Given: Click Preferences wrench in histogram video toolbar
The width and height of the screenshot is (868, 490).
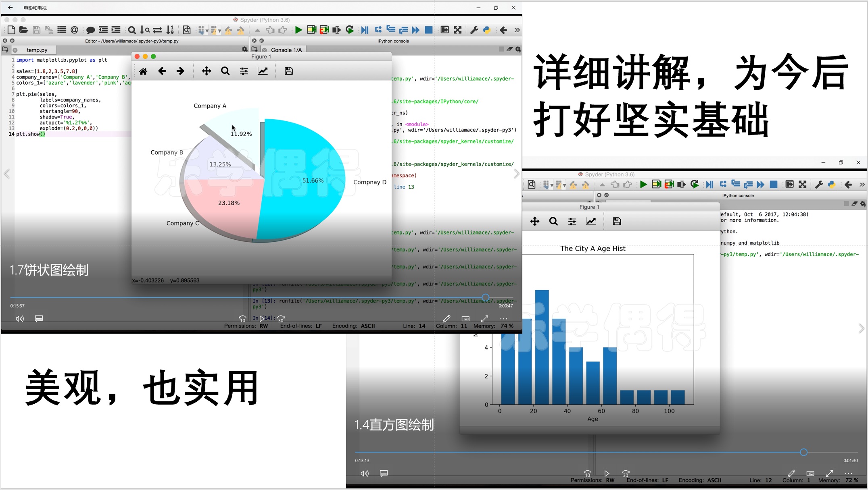Looking at the screenshot, I should [x=819, y=185].
